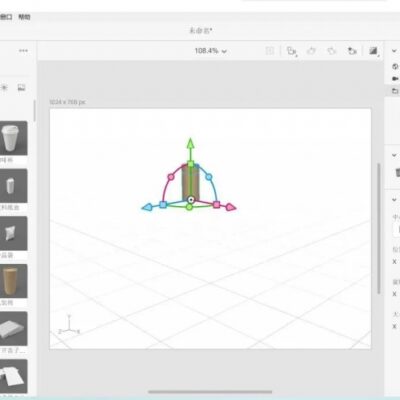Screen dimensions: 400x400
Task: Click the blue rotation circle handle
Action: pos(209,177)
